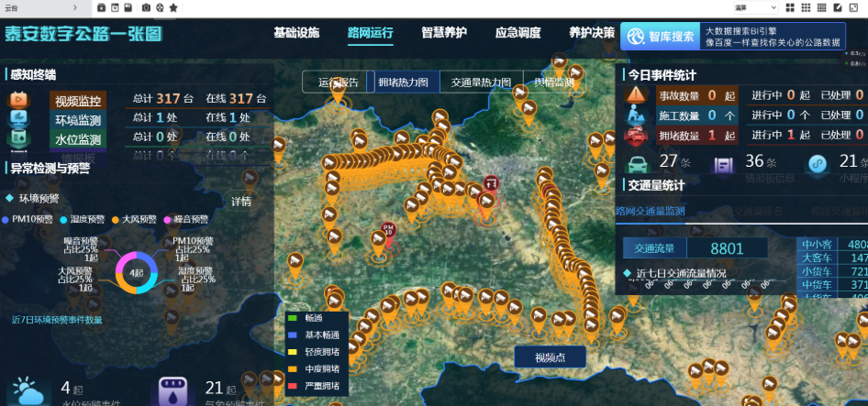Screen dimensions: 868x406
Task: Click the 大客车 vehicle type row
Action: [x=832, y=258]
